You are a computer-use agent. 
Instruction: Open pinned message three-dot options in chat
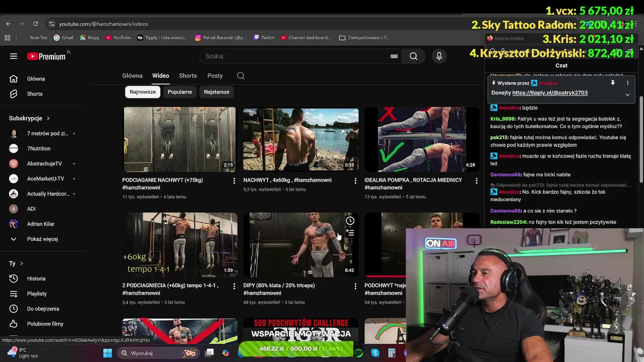tap(627, 83)
